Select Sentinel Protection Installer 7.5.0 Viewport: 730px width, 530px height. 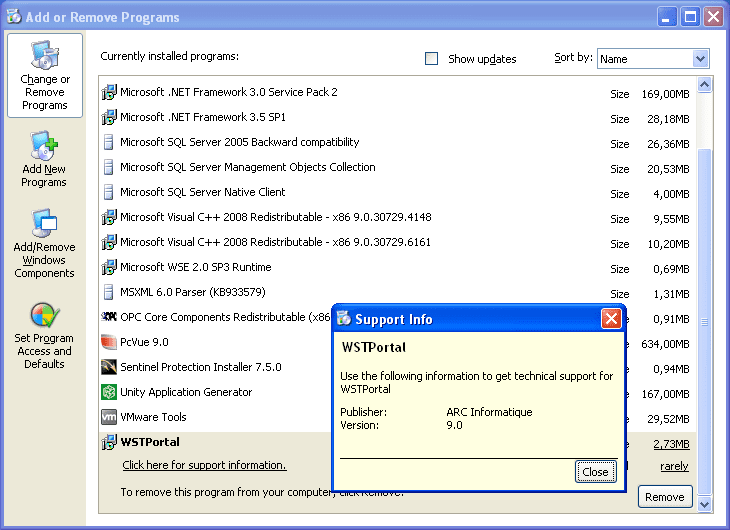tap(201, 367)
